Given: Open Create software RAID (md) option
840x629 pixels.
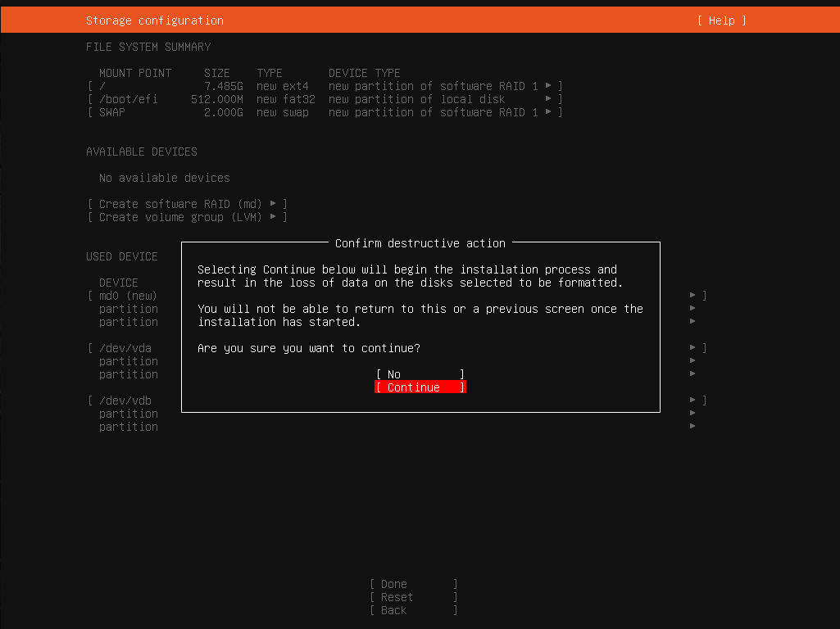Looking at the screenshot, I should (187, 204).
